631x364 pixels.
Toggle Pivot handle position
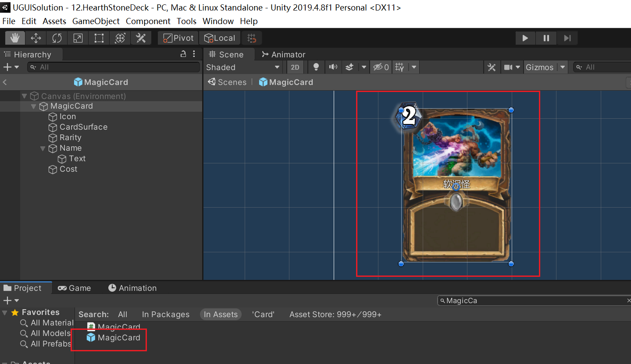point(178,38)
